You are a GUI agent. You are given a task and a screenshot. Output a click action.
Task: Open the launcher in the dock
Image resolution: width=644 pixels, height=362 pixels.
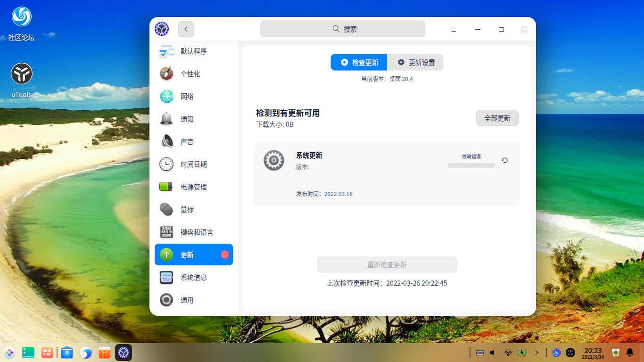9,353
